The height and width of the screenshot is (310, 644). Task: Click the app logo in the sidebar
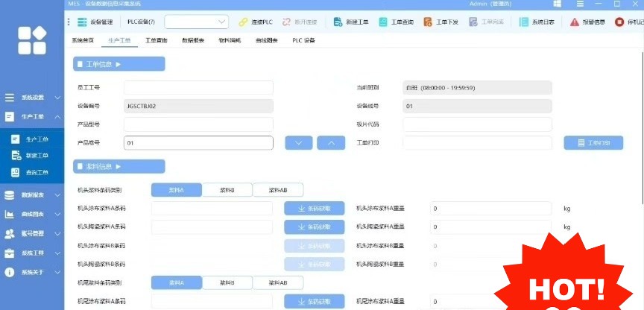(x=32, y=40)
